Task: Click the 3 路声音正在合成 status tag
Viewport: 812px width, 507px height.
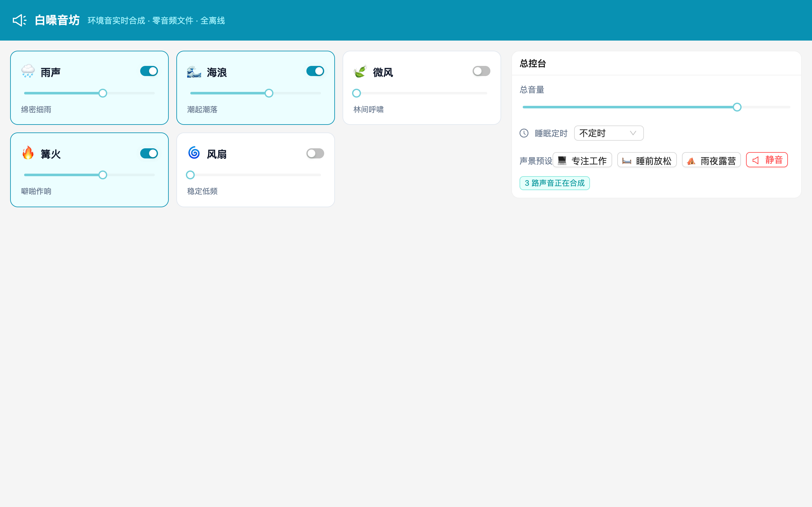Action: pos(554,183)
